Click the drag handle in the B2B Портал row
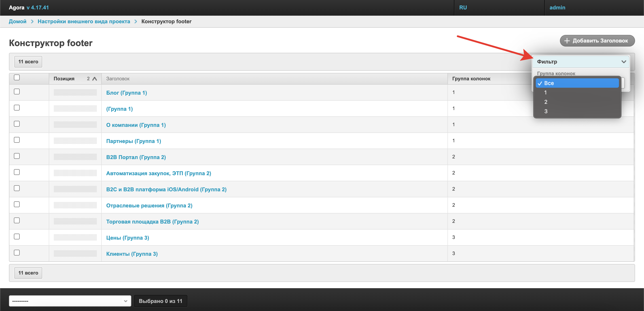The image size is (644, 311). click(x=75, y=157)
